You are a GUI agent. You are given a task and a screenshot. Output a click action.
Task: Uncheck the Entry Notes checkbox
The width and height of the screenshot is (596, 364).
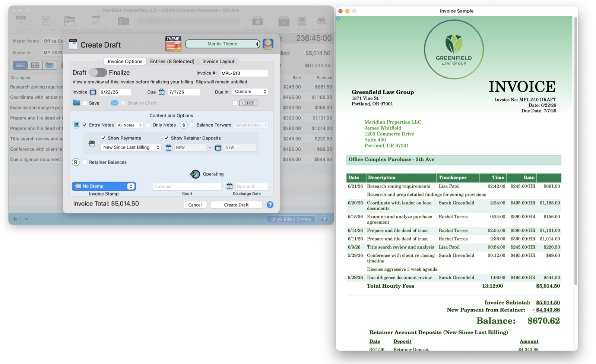point(85,125)
